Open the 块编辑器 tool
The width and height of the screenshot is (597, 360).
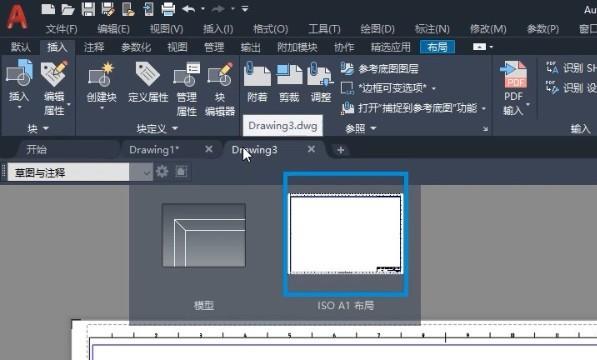pos(220,89)
